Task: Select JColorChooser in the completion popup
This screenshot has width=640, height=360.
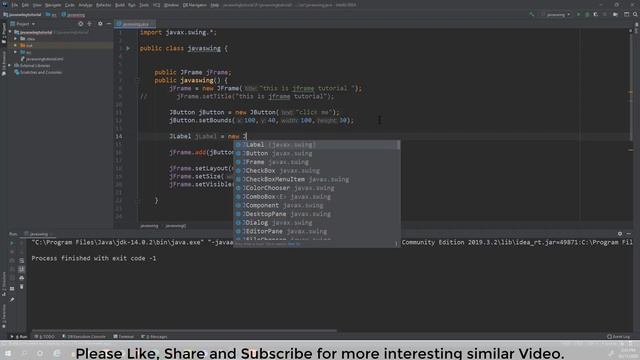Action: [x=316, y=188]
